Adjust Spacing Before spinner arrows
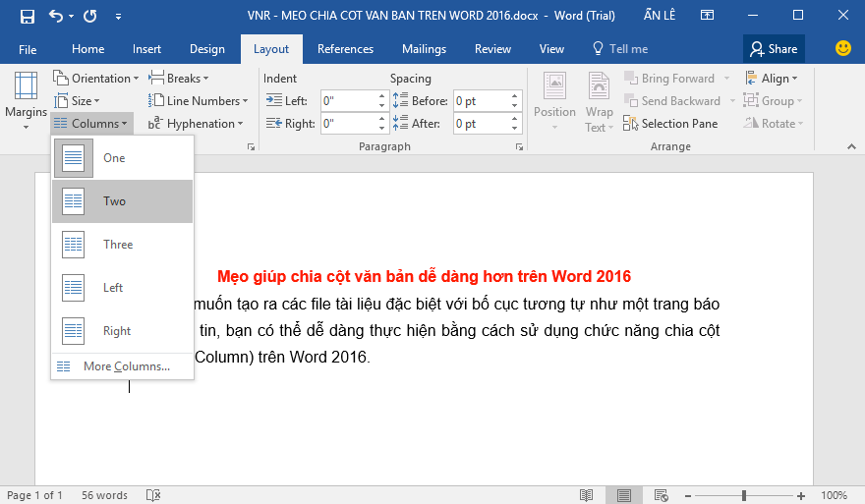The image size is (865, 504). pos(515,101)
